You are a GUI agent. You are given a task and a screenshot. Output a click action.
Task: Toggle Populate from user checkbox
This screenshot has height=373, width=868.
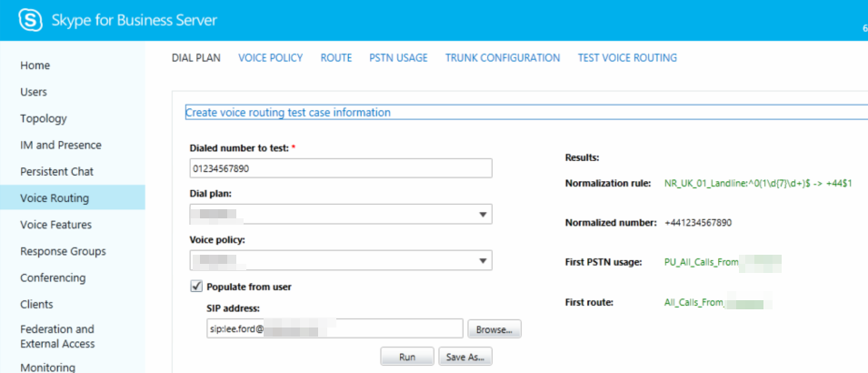coord(196,287)
